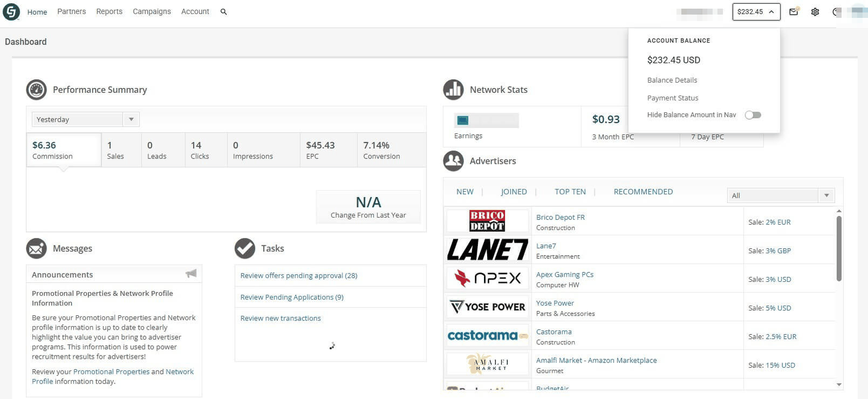The image size is (868, 399).
Task: Click the advertisers list scroll-up arrow
Action: click(x=839, y=211)
